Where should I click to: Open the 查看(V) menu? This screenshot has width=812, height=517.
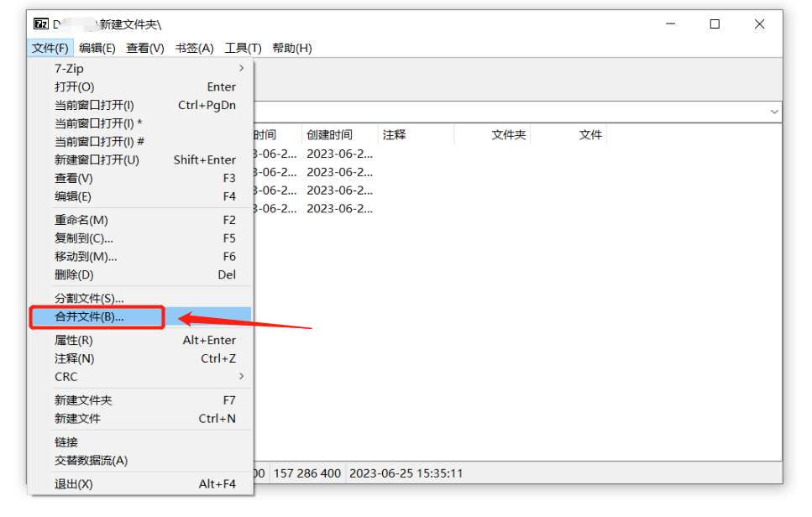pos(145,48)
